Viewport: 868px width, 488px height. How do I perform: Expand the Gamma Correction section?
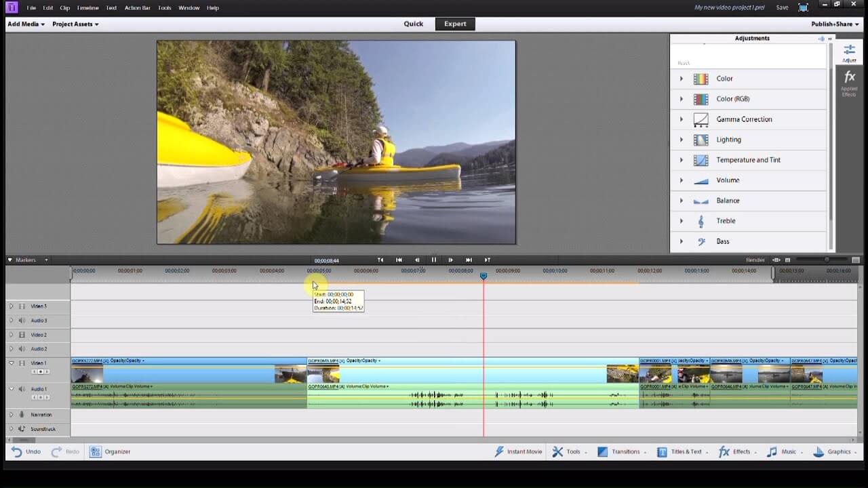point(682,119)
